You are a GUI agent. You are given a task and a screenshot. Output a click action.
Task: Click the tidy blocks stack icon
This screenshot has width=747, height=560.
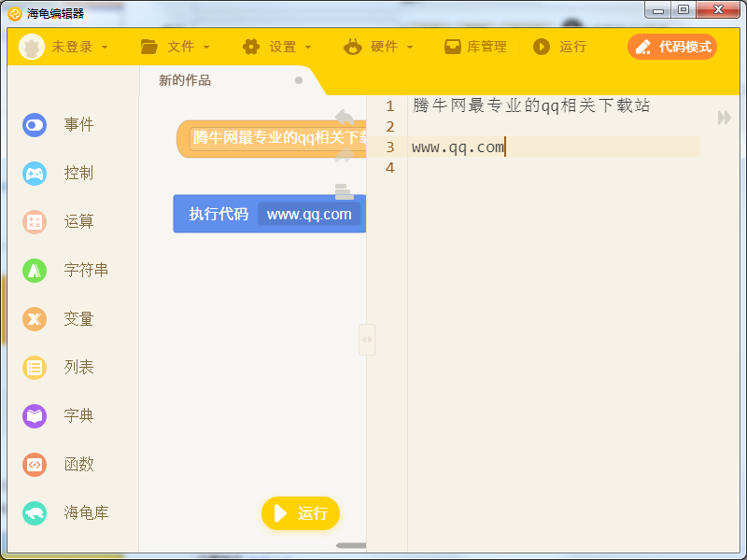(x=344, y=192)
